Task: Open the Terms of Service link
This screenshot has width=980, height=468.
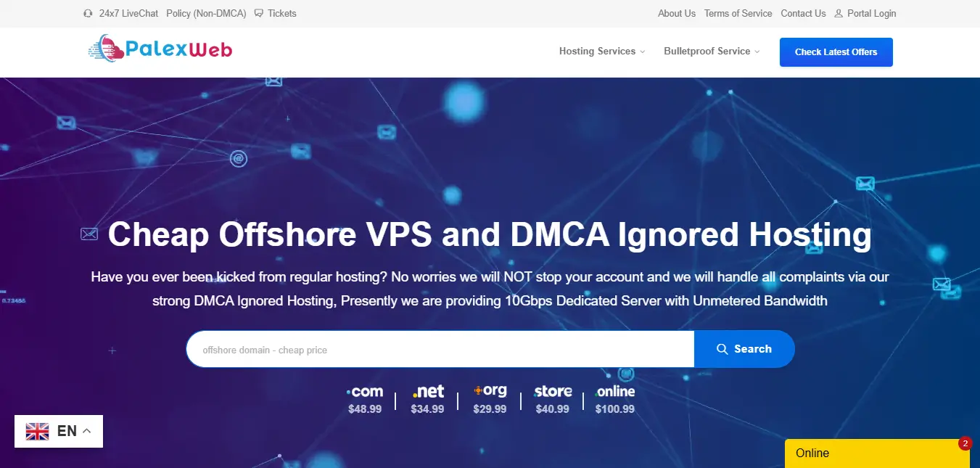Action: coord(738,13)
